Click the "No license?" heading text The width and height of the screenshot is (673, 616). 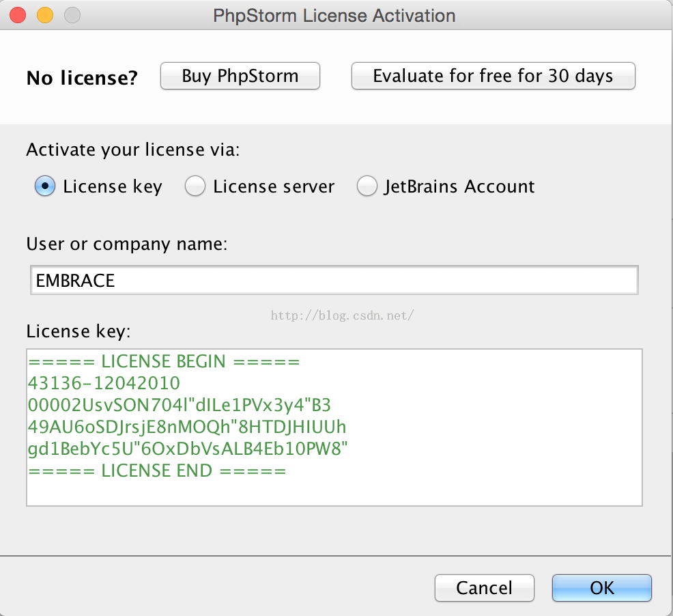tap(82, 79)
